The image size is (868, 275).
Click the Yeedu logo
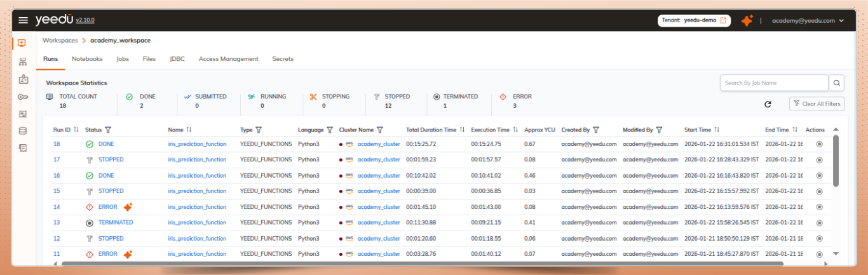point(53,20)
